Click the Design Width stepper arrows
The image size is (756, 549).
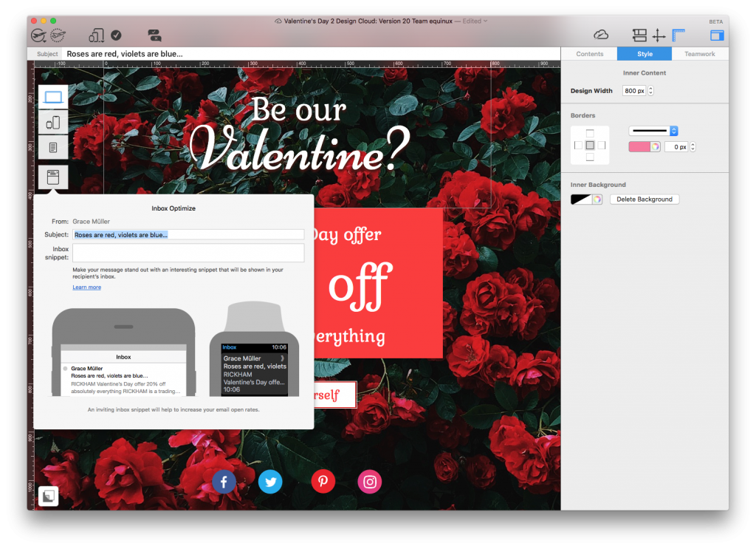[x=651, y=91]
